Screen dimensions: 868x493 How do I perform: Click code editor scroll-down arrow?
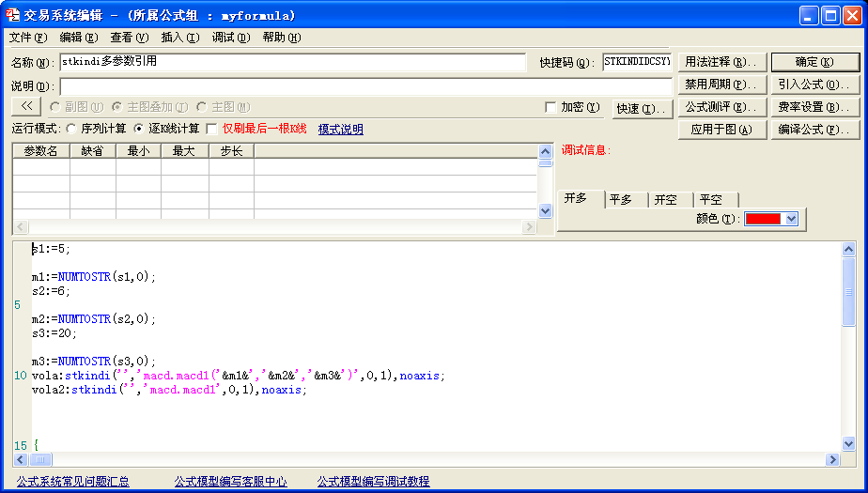click(x=848, y=445)
